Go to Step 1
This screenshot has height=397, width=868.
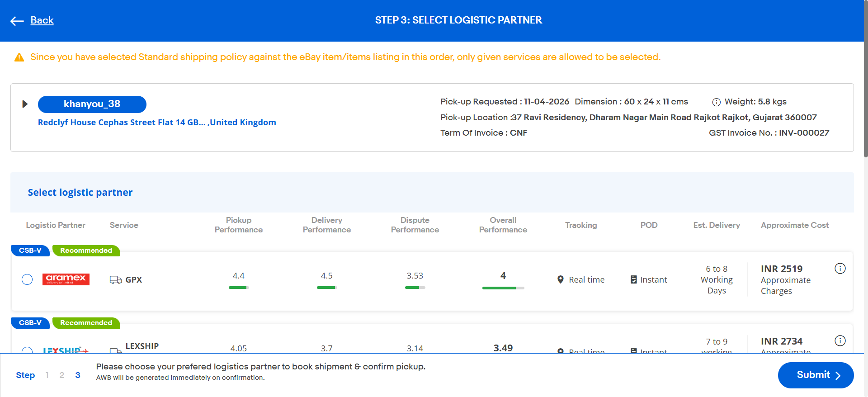(x=47, y=375)
